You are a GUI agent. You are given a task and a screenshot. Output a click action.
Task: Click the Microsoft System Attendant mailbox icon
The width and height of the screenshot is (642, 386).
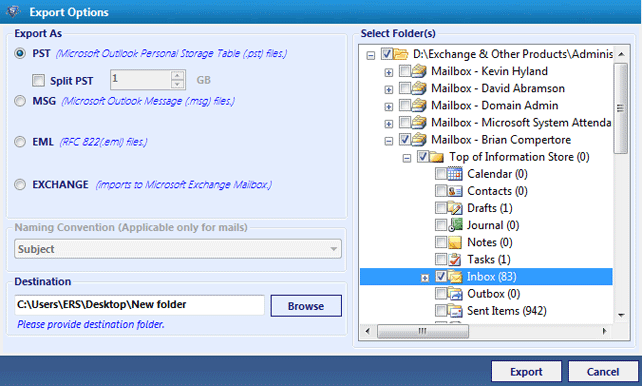point(419,122)
